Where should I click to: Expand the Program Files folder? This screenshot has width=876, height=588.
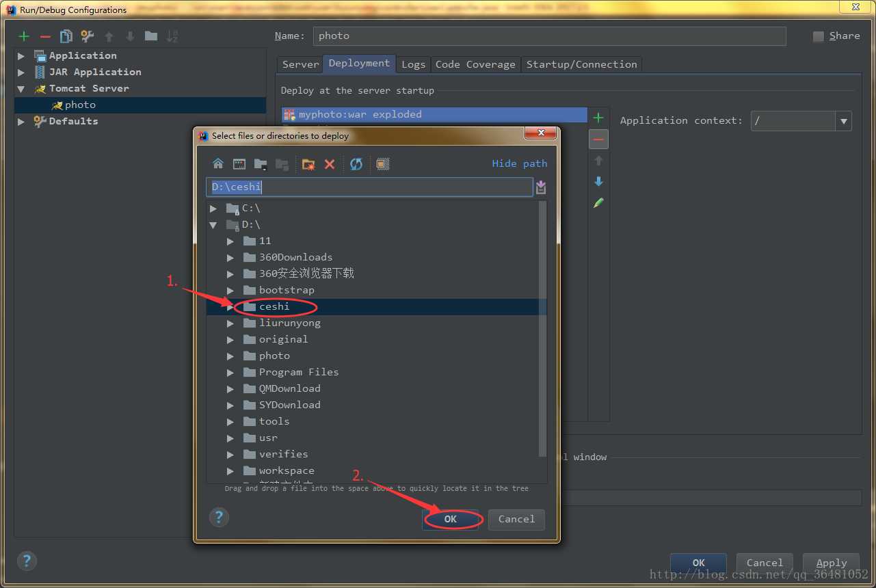tap(230, 373)
